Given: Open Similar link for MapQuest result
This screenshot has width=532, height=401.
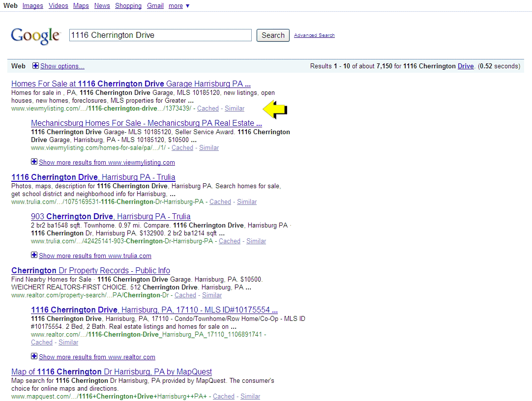Looking at the screenshot, I should click(250, 396).
